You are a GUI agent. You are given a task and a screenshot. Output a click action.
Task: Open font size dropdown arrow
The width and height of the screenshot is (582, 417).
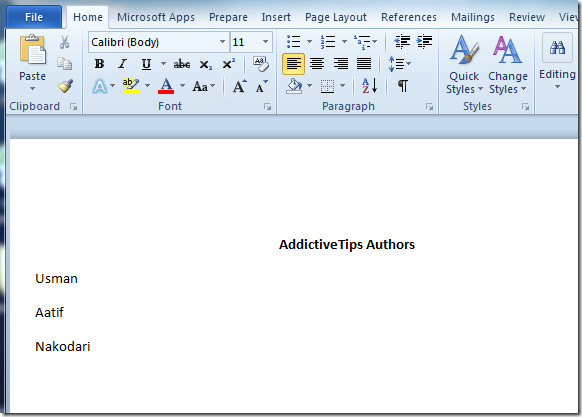[265, 42]
